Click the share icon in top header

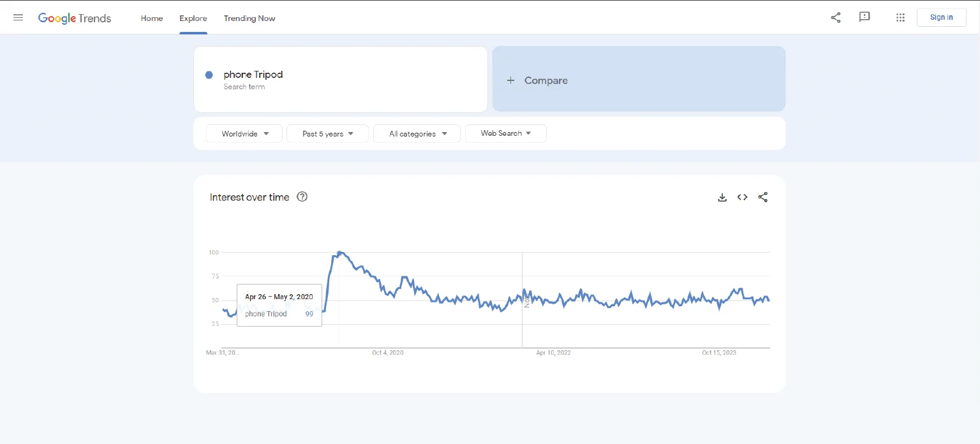(835, 18)
